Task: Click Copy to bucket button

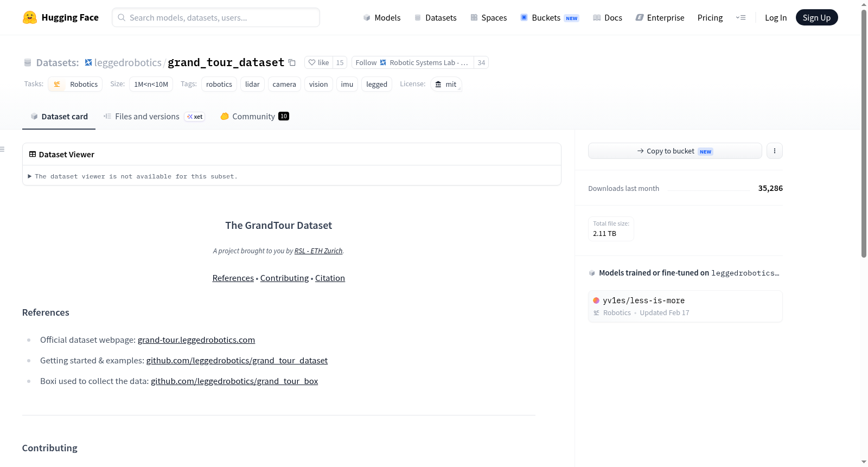Action: [675, 151]
